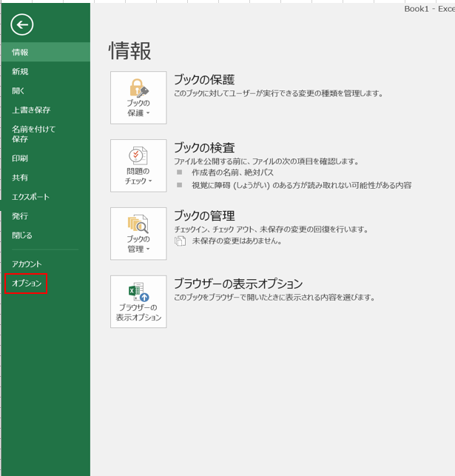The width and height of the screenshot is (455, 476).
Task: Click the 情報 page title
Action: click(x=129, y=50)
